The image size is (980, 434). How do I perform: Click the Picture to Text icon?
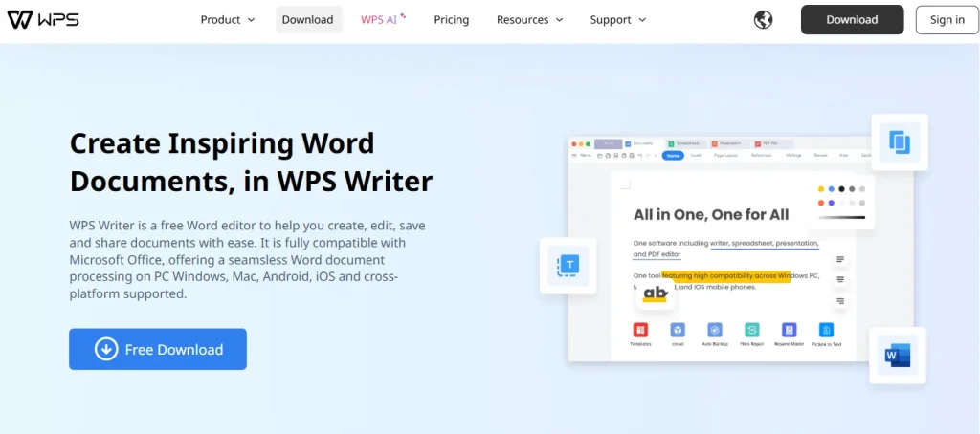point(825,330)
